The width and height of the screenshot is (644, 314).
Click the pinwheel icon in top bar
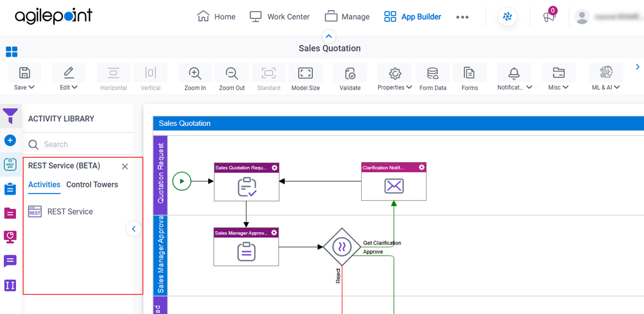pos(507,17)
